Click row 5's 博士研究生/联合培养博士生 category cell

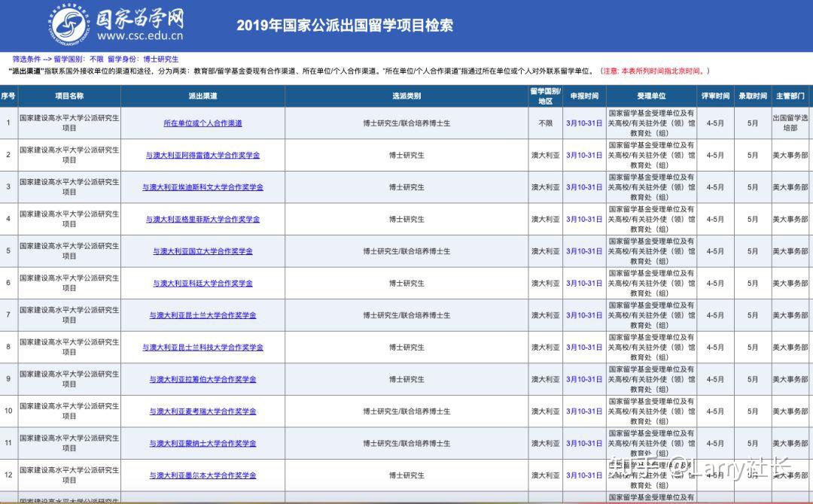click(406, 251)
